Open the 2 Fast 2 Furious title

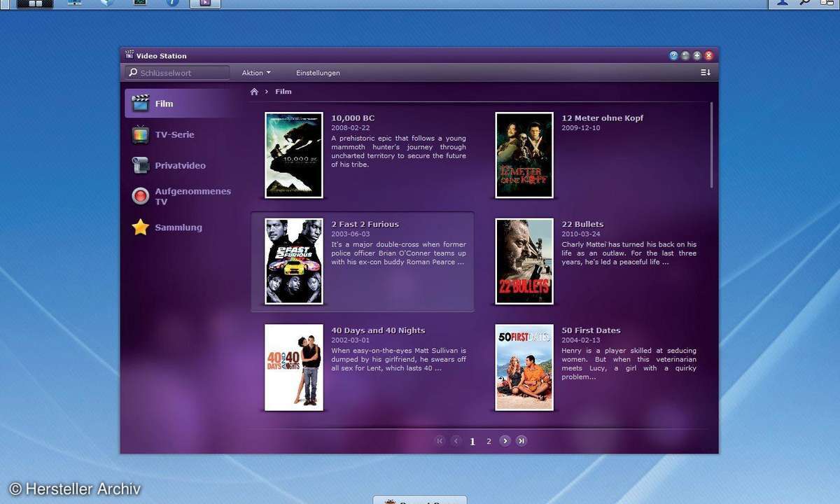tap(365, 225)
